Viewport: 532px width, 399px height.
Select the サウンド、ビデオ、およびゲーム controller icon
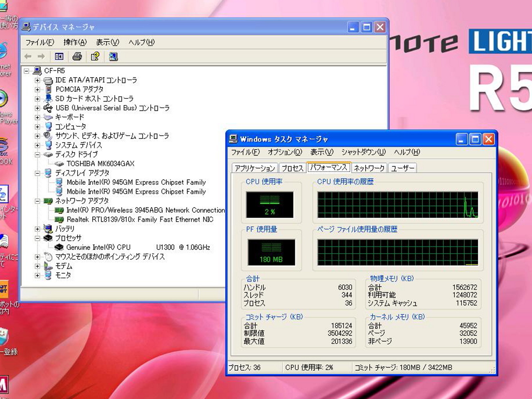click(48, 136)
